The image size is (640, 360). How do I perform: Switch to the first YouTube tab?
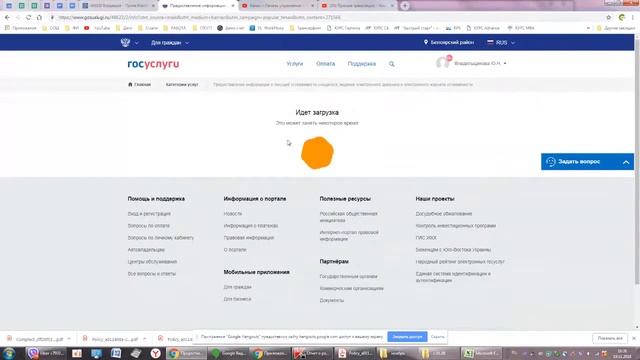click(278, 6)
